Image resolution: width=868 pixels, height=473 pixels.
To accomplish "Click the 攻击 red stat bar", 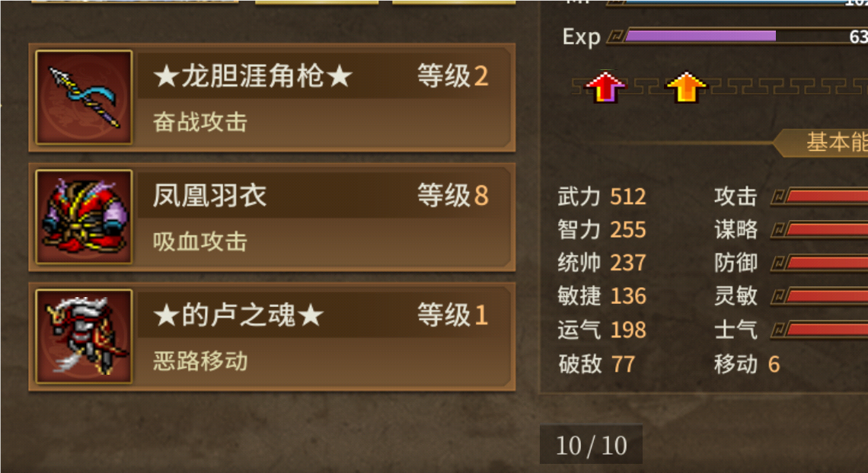I will [819, 196].
